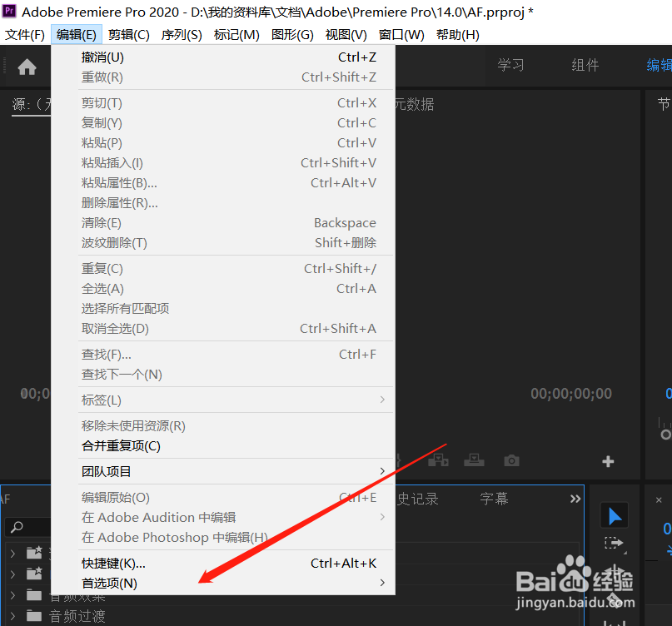Switch to the 编辑 workspace tab

(x=660, y=65)
